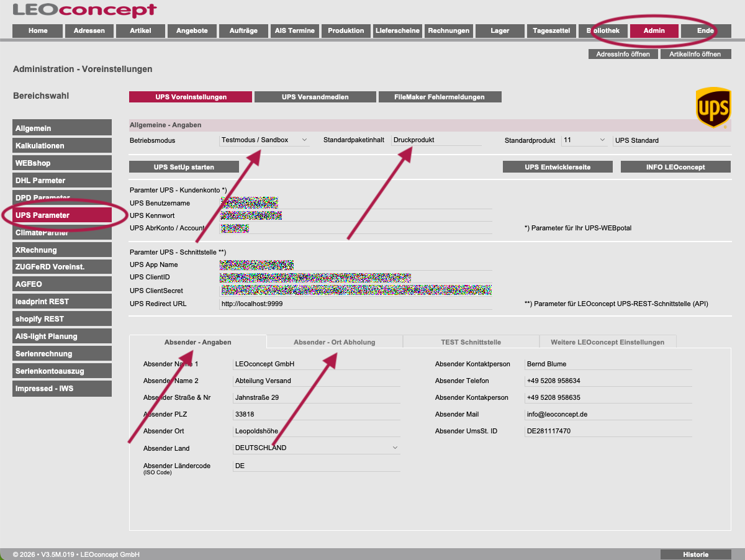Screen dimensions: 745x560
Task: Open the TEST Schnittstelle tab
Action: [x=471, y=342]
